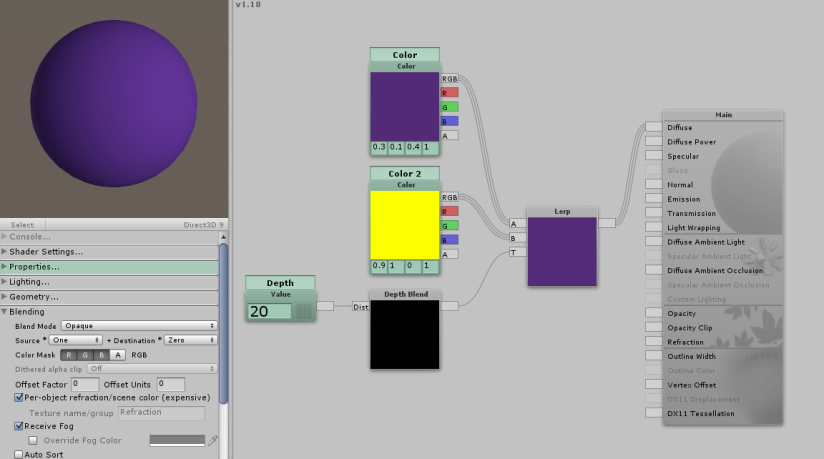Click the Lerp node's B input connector
824x459 pixels.
pos(518,238)
